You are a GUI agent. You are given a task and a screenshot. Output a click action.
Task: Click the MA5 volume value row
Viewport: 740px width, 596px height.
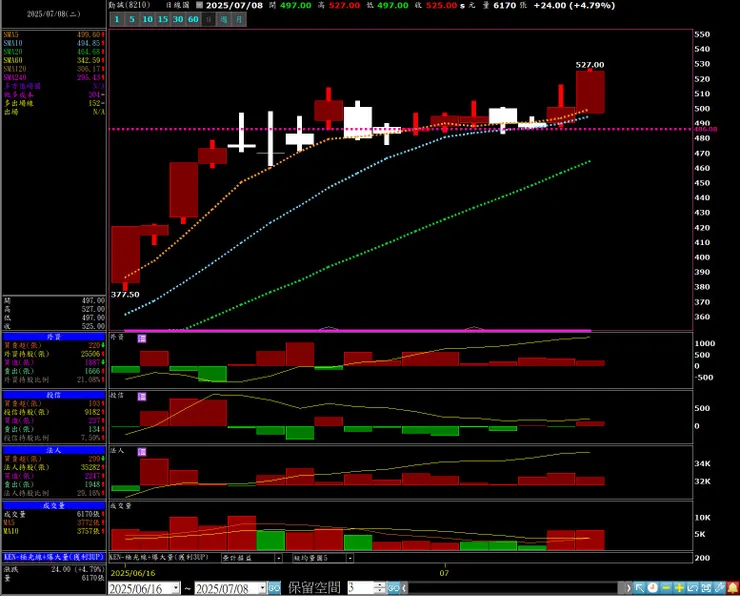54,523
